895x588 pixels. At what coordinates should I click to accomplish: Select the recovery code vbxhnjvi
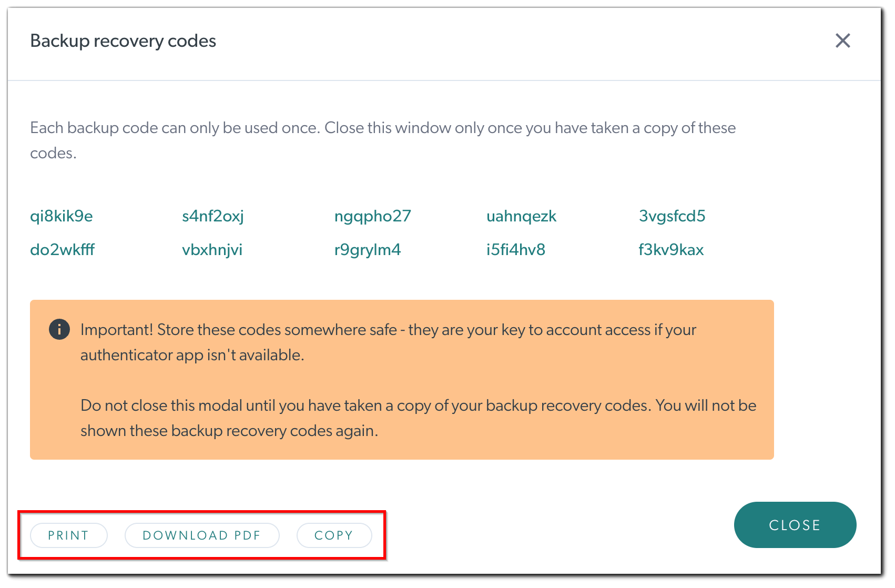[x=212, y=249]
